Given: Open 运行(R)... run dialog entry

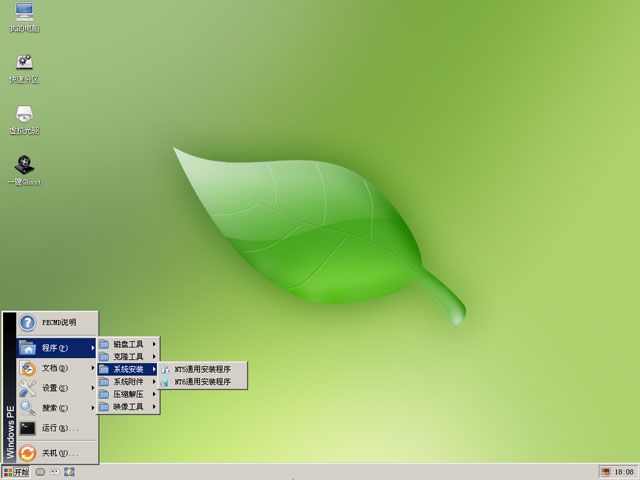Looking at the screenshot, I should (x=56, y=428).
